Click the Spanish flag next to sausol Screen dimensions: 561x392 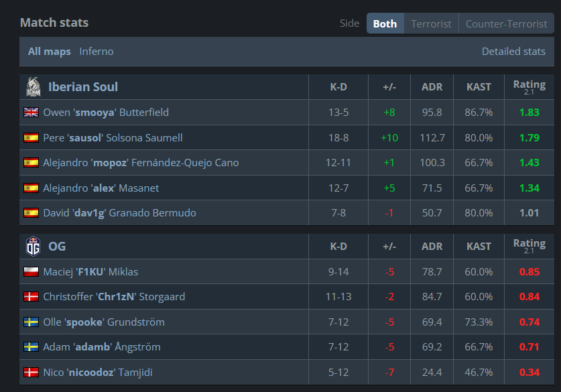tap(31, 137)
